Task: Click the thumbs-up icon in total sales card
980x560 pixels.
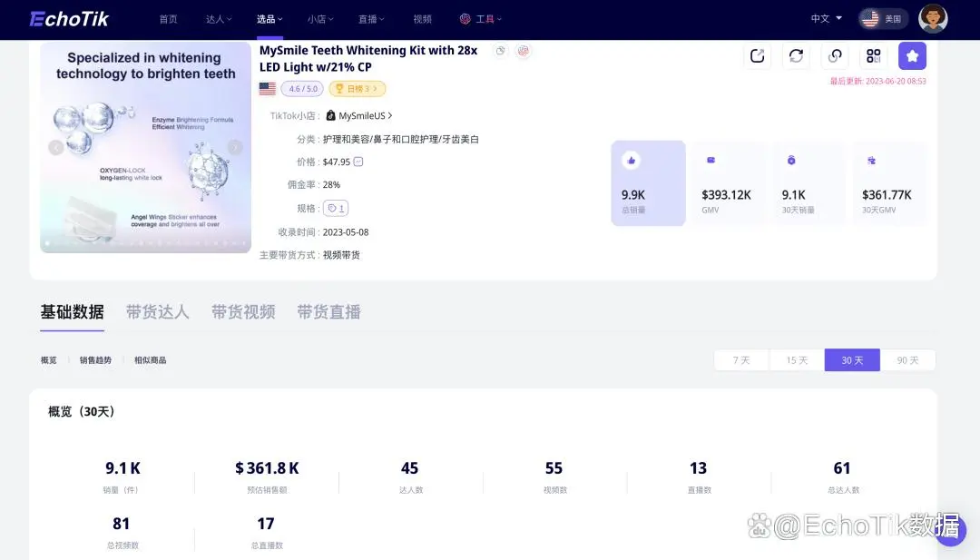Action: coord(632,161)
